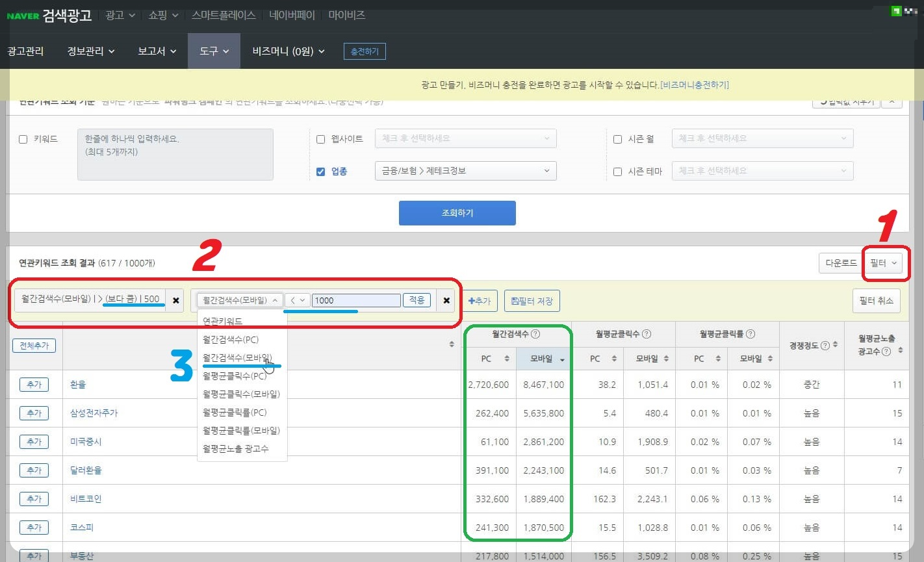
Task: Expand the 비즈머니 (0원) dropdown
Action: (289, 51)
